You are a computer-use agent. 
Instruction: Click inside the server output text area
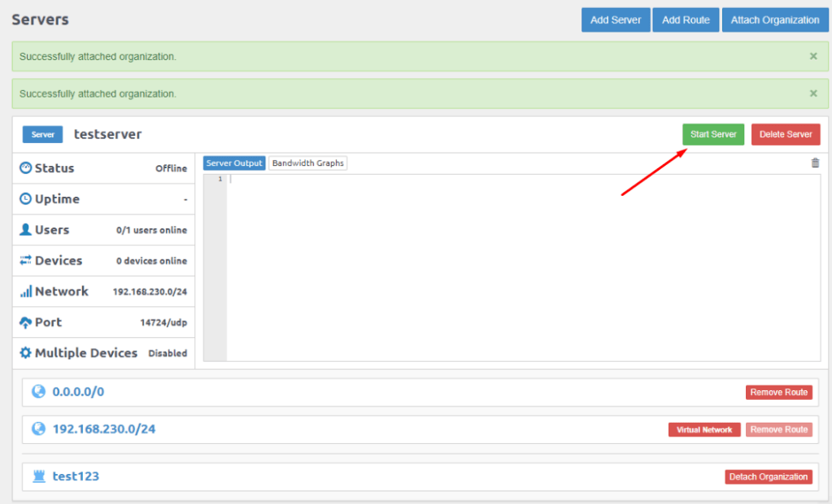point(521,268)
